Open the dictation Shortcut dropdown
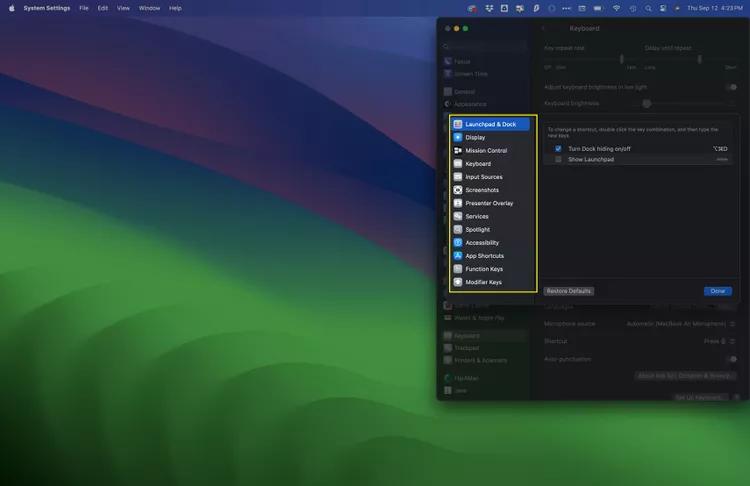Image resolution: width=750 pixels, height=486 pixels. (x=720, y=342)
